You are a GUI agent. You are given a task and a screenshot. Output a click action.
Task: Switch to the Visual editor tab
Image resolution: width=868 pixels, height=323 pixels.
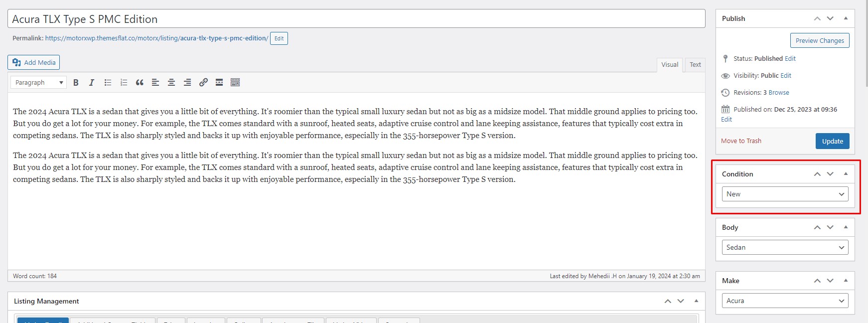pyautogui.click(x=670, y=65)
